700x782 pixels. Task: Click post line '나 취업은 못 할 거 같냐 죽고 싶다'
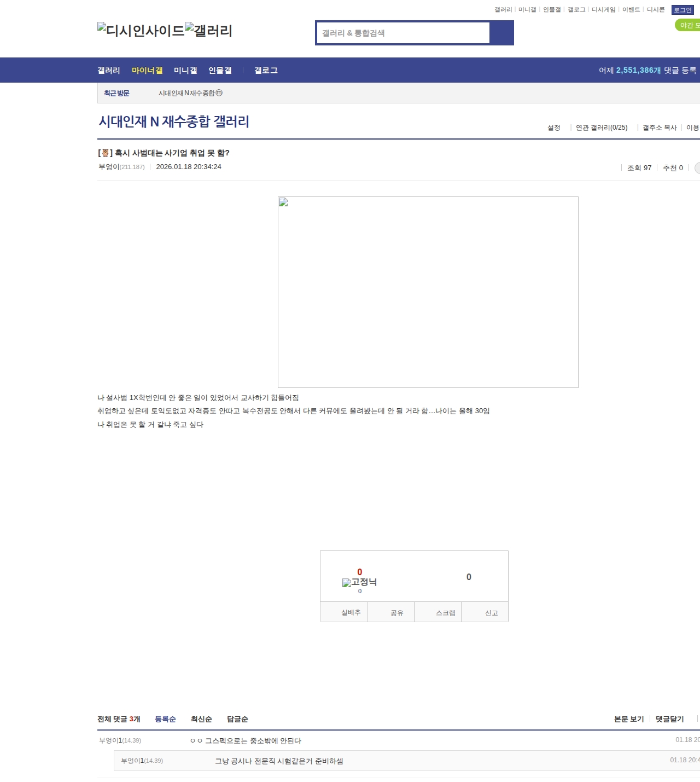pyautogui.click(x=150, y=425)
